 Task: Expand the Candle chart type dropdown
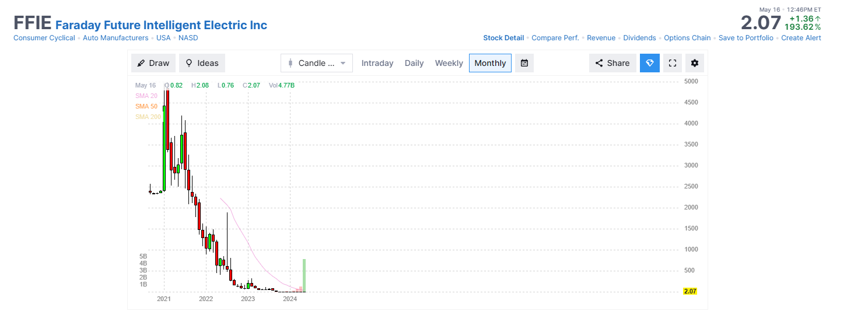[317, 63]
